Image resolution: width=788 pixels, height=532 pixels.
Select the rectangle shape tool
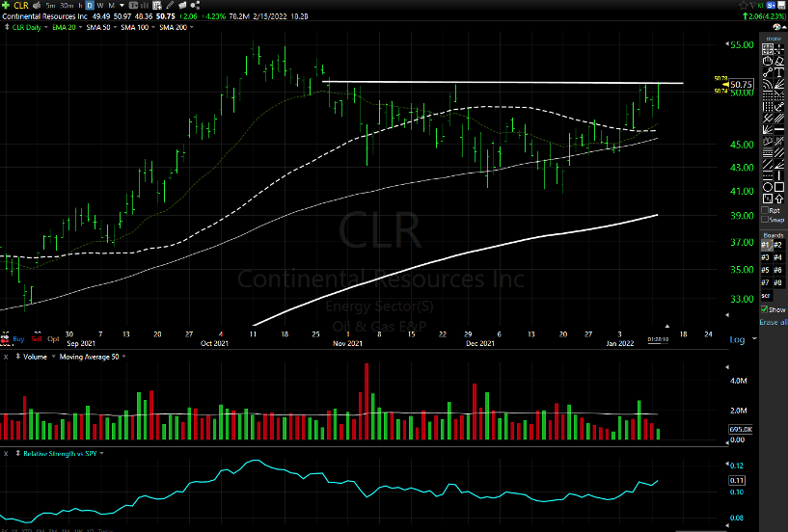[x=779, y=186]
